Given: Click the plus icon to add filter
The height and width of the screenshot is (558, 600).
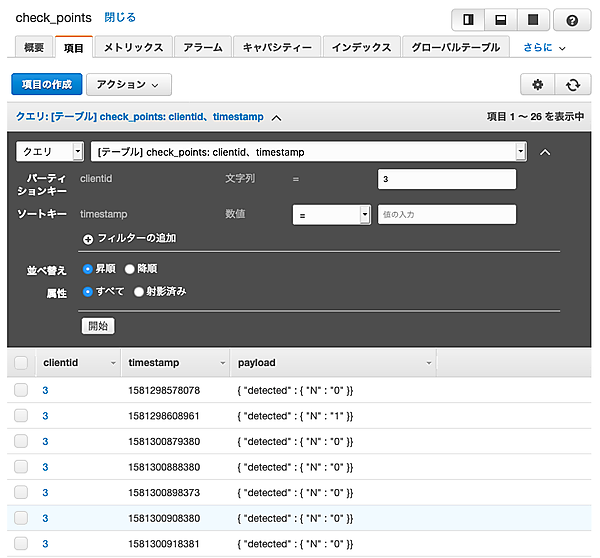Looking at the screenshot, I should [x=88, y=238].
